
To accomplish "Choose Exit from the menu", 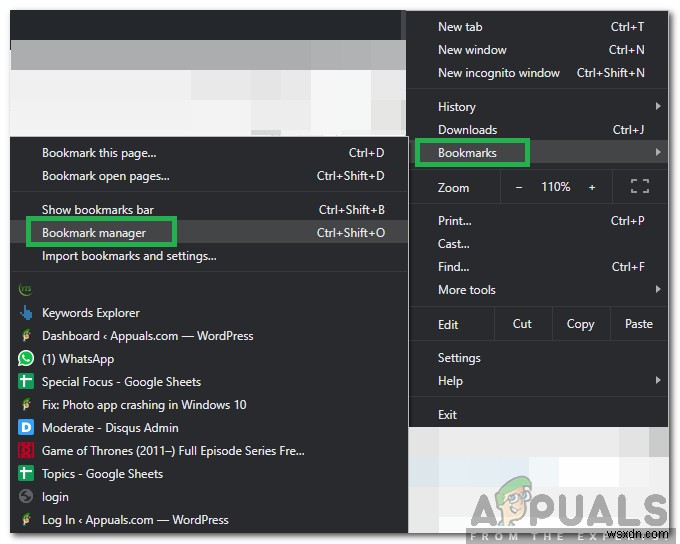I will (538, 415).
